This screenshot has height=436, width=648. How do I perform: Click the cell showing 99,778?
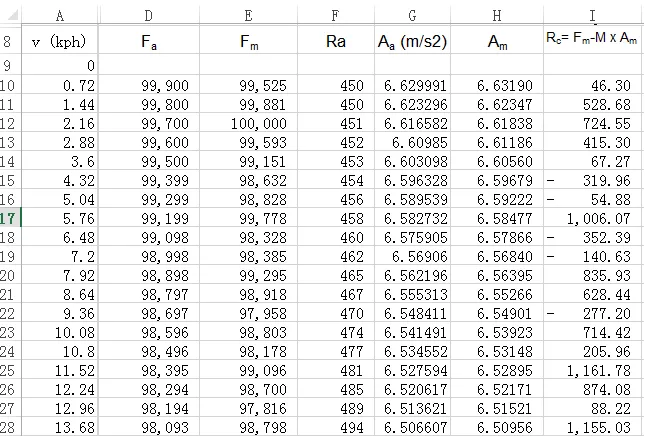pos(248,218)
